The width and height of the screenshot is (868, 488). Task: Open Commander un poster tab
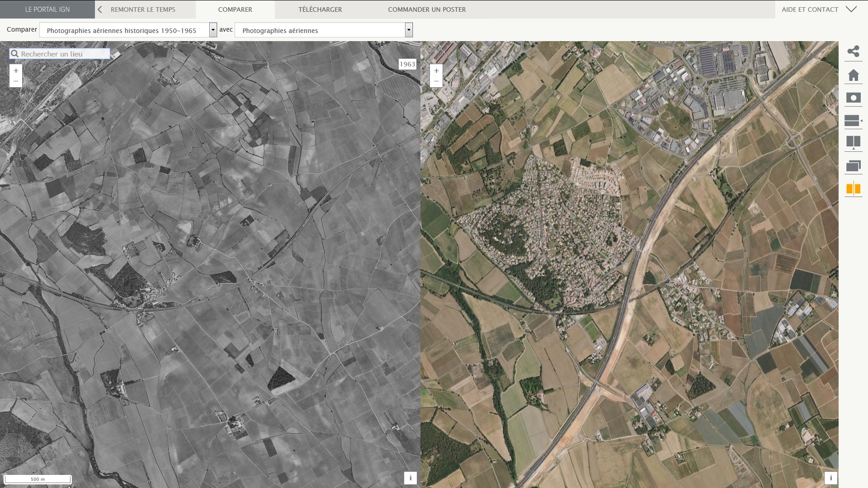(x=427, y=9)
